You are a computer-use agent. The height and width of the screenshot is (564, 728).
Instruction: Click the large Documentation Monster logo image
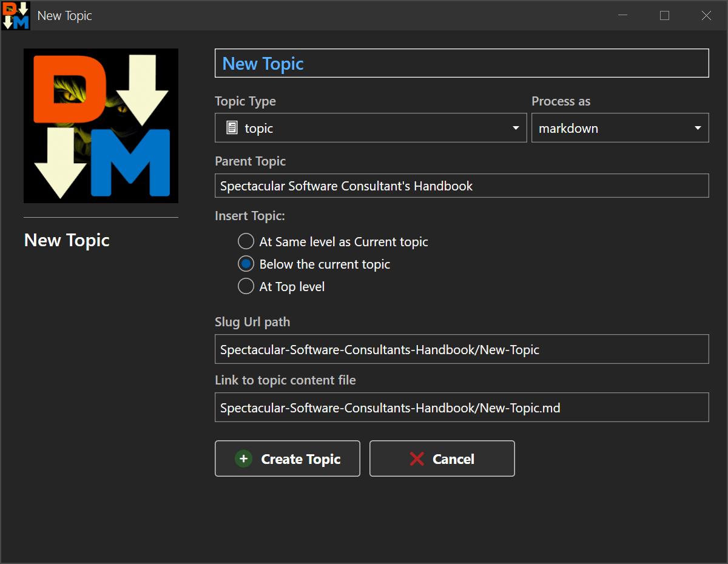point(101,126)
